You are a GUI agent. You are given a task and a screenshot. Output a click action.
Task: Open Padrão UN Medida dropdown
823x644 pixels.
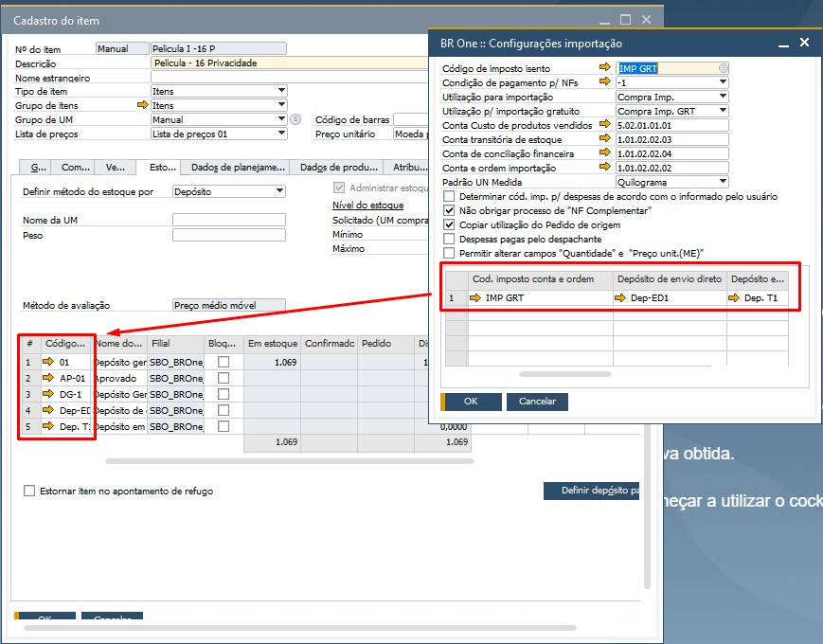tap(723, 182)
